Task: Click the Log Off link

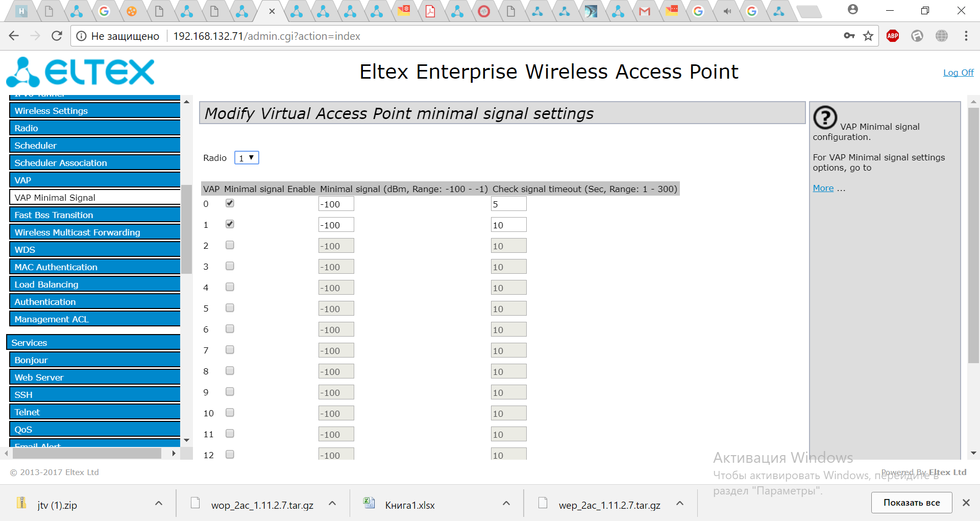Action: coord(958,73)
